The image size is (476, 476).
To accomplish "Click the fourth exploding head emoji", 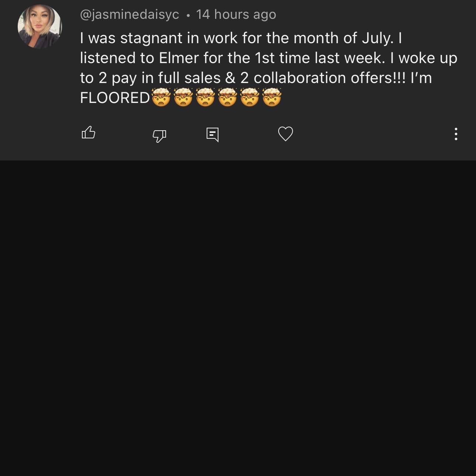I will (228, 97).
